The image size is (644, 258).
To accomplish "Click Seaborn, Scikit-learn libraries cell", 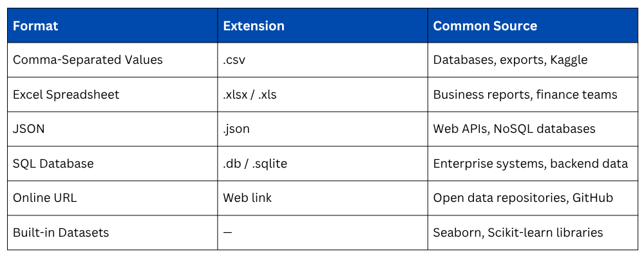I will (x=518, y=233).
